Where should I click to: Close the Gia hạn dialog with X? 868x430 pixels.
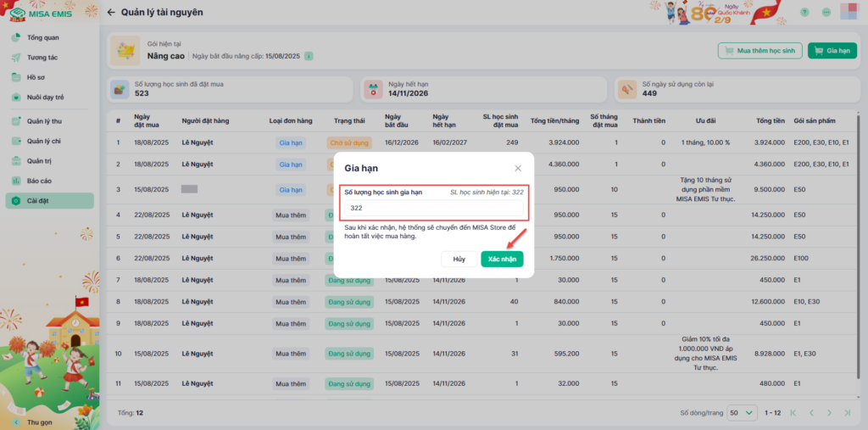click(518, 169)
